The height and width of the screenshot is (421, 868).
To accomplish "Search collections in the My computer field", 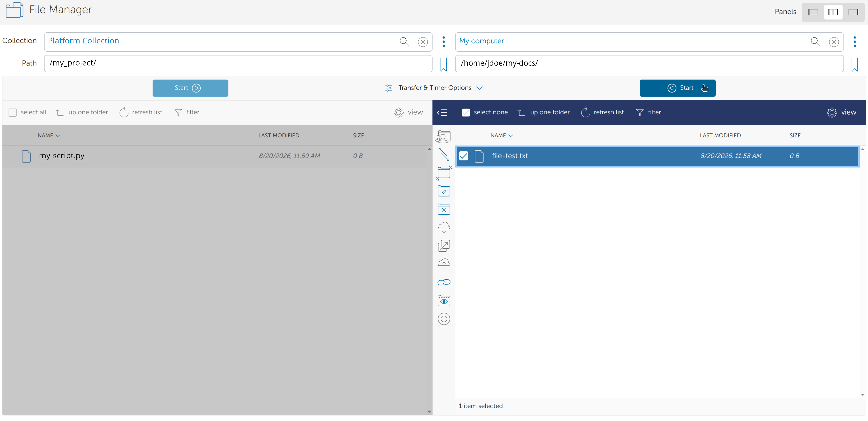I will pyautogui.click(x=815, y=42).
